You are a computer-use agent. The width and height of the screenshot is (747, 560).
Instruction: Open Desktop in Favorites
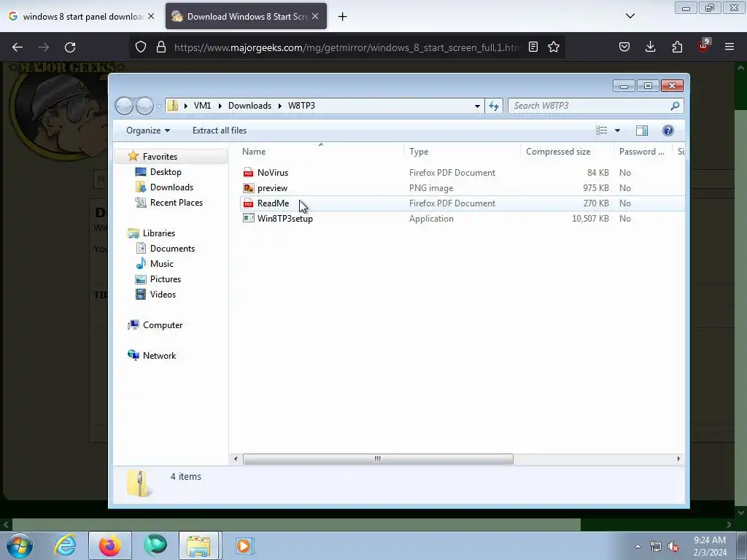click(x=166, y=172)
